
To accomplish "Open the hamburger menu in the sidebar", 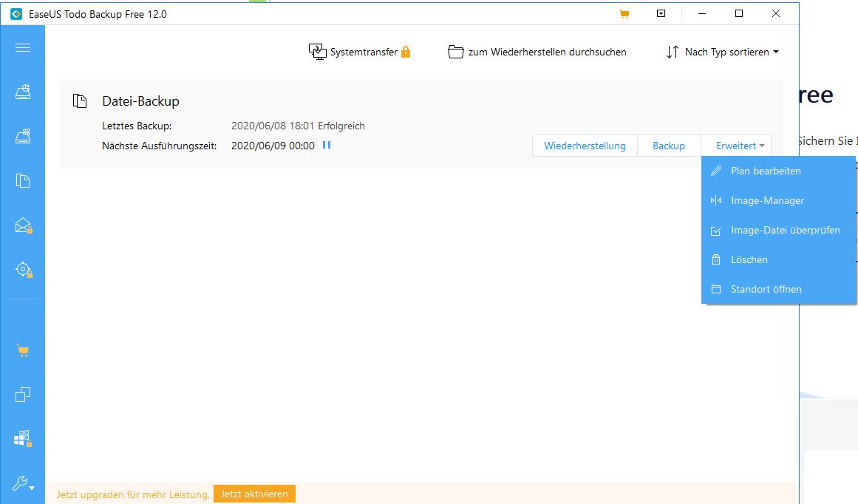I will click(x=22, y=47).
